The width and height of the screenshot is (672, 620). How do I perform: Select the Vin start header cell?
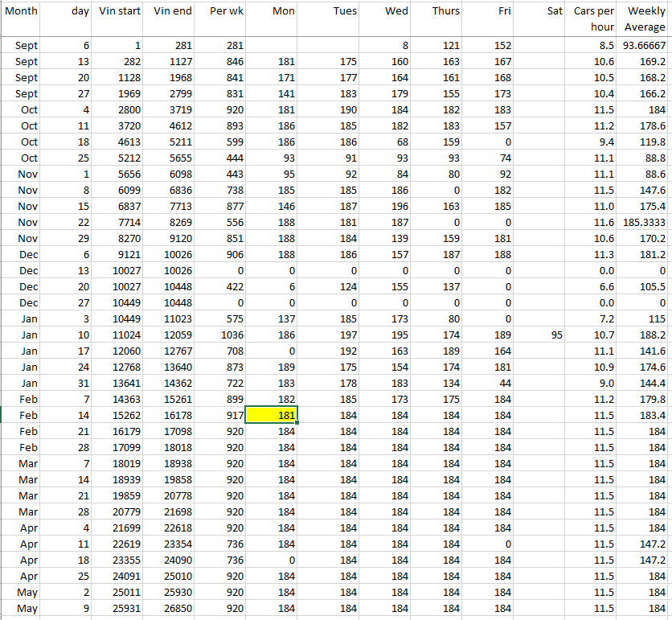coord(119,11)
